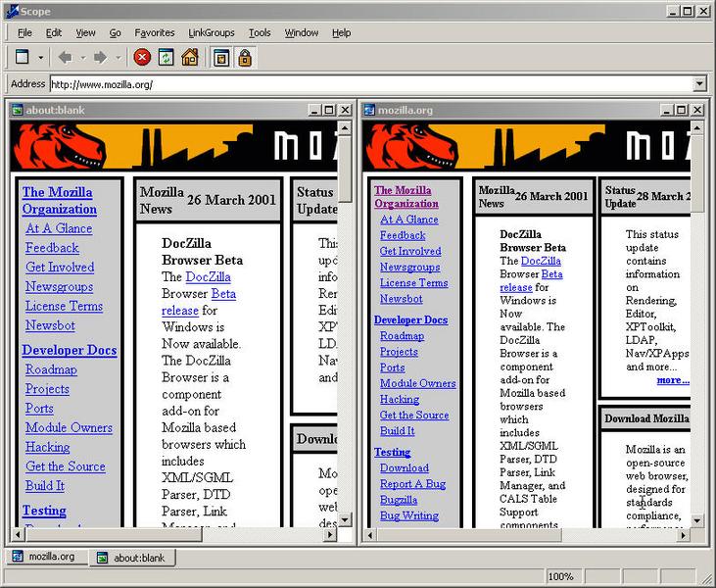The width and height of the screenshot is (716, 588).
Task: Refresh the page with the green arrows icon
Action: click(166, 58)
